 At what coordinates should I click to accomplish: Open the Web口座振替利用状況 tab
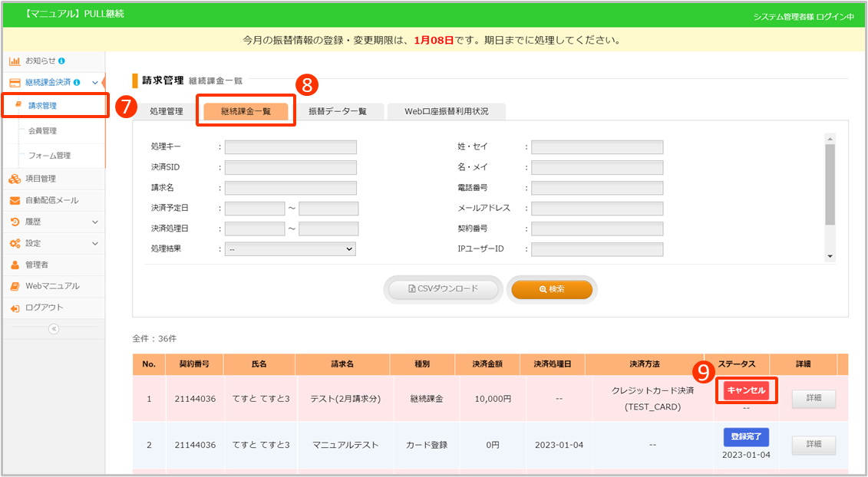tap(446, 111)
